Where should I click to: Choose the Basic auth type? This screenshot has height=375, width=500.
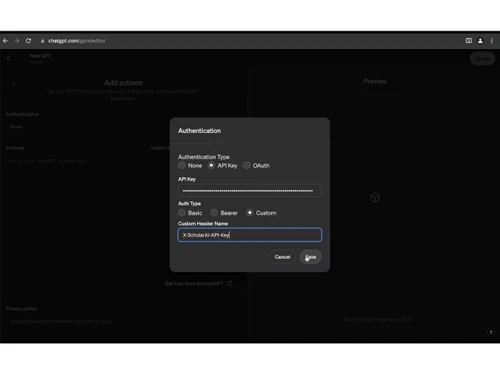click(182, 213)
